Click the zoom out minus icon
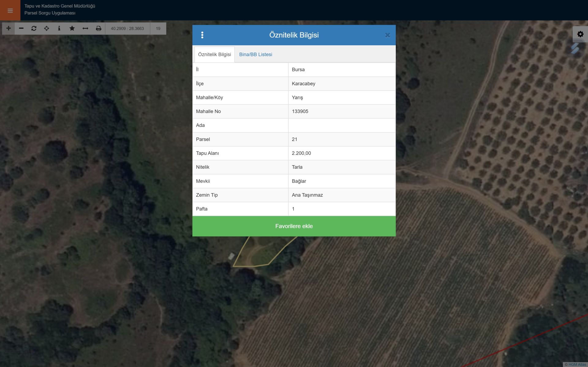 point(21,28)
